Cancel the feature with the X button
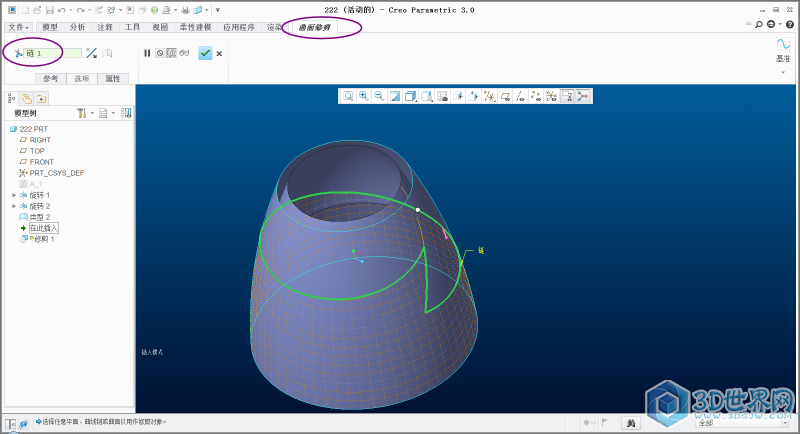This screenshot has height=434, width=800. point(219,53)
